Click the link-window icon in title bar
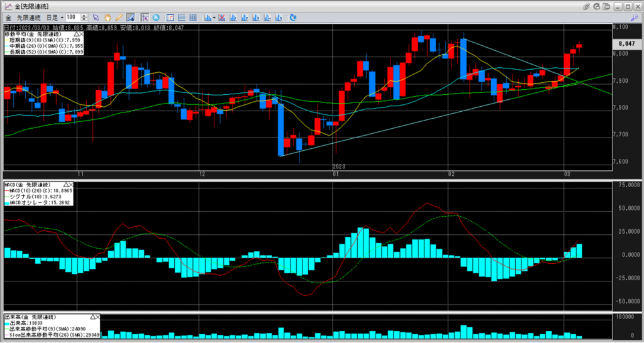The height and width of the screenshot is (343, 644). (x=586, y=6)
